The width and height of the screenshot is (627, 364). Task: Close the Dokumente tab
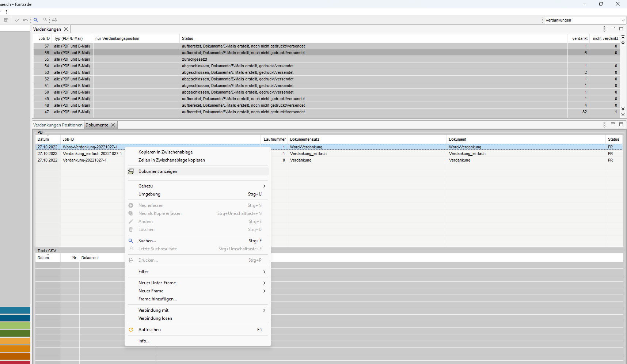[x=113, y=125]
